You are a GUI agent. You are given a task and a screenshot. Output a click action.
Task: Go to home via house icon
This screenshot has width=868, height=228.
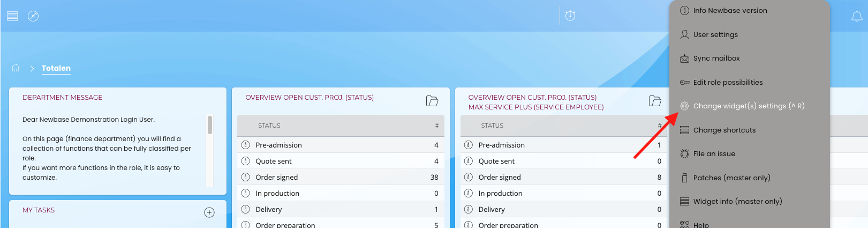16,68
